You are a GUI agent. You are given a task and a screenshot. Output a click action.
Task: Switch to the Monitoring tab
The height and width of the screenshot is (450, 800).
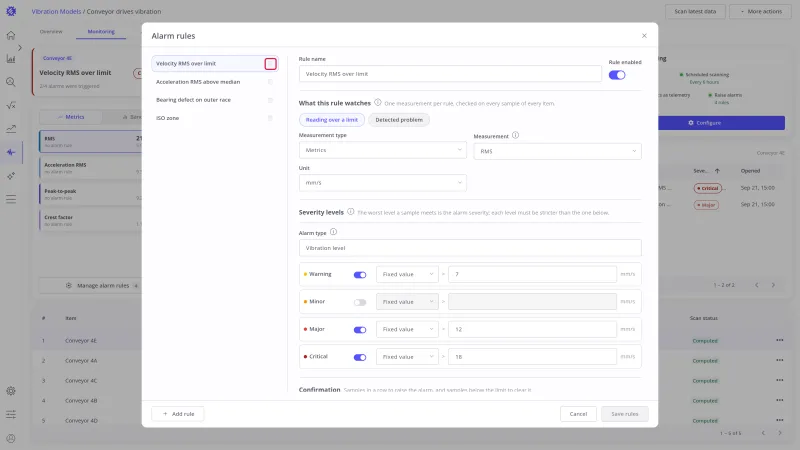(101, 32)
